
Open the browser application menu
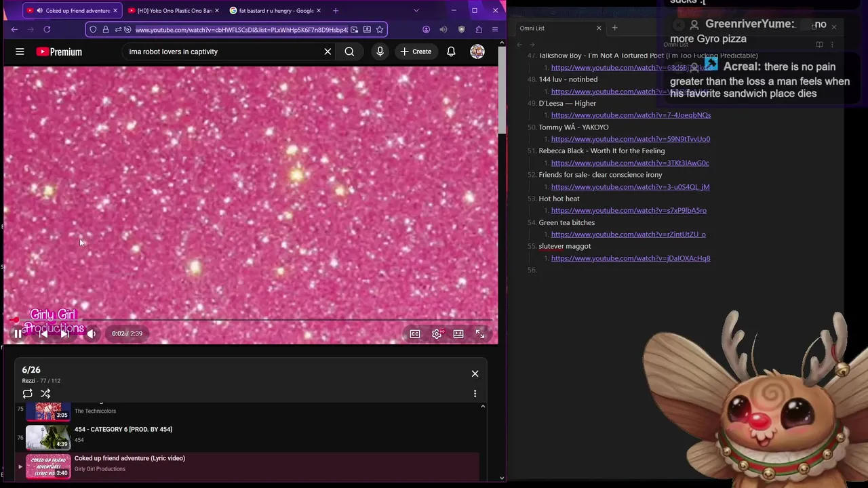[495, 29]
